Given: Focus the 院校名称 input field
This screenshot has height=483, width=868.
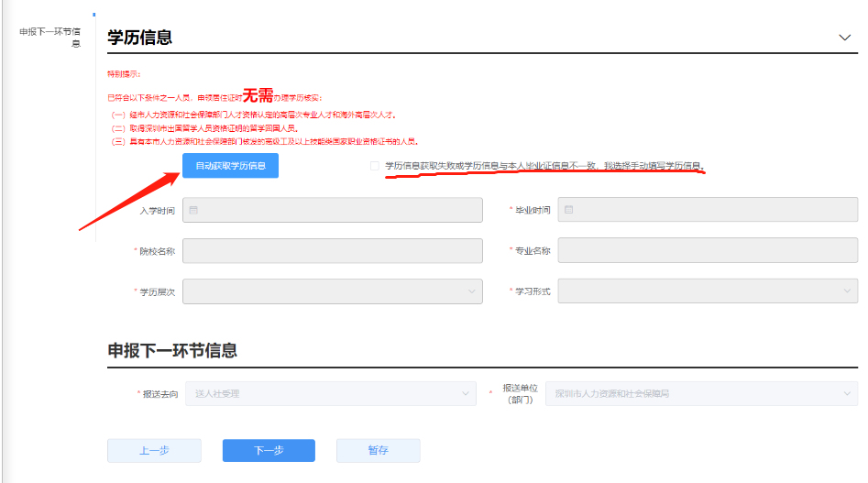Looking at the screenshot, I should click(x=332, y=250).
